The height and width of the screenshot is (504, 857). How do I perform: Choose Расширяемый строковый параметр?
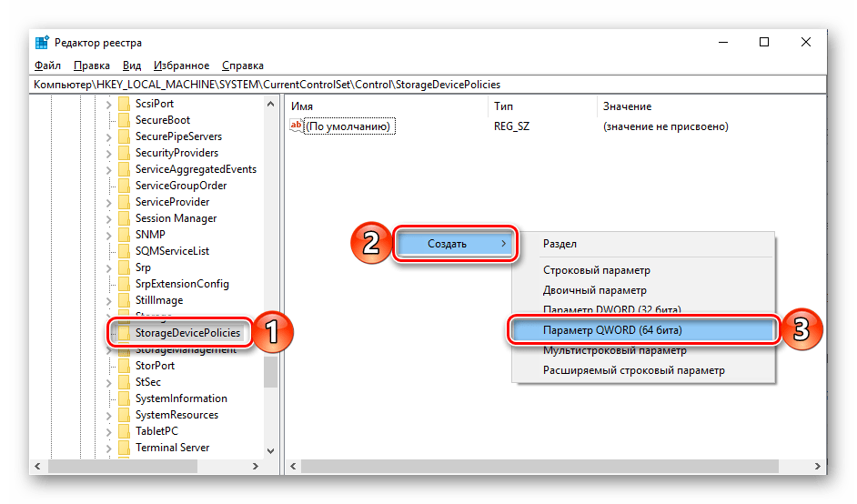[634, 370]
